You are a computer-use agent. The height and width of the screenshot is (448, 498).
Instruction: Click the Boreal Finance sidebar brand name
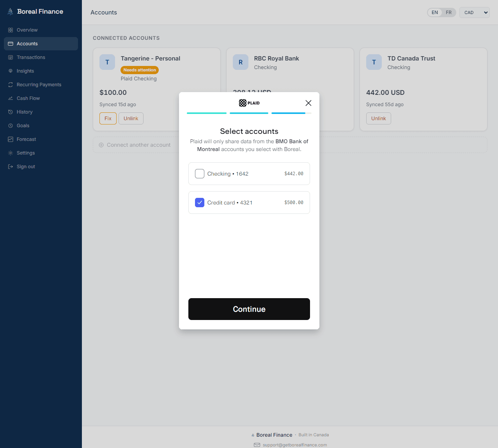(40, 12)
